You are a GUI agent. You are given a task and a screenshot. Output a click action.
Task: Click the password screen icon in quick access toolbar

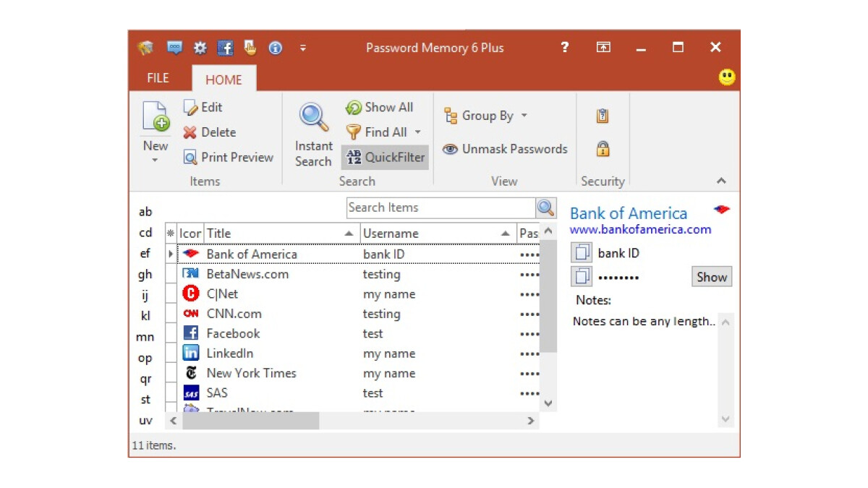tap(174, 48)
